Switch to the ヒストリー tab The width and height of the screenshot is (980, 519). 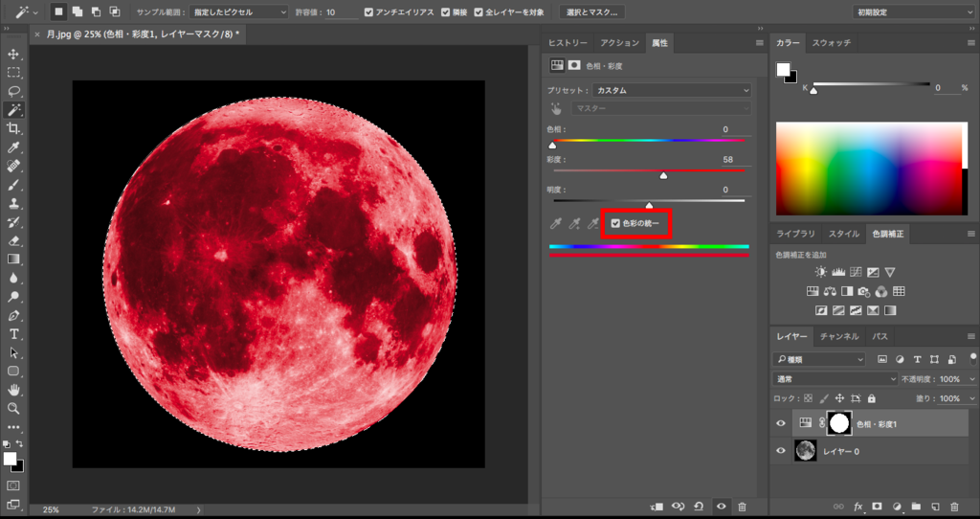568,43
